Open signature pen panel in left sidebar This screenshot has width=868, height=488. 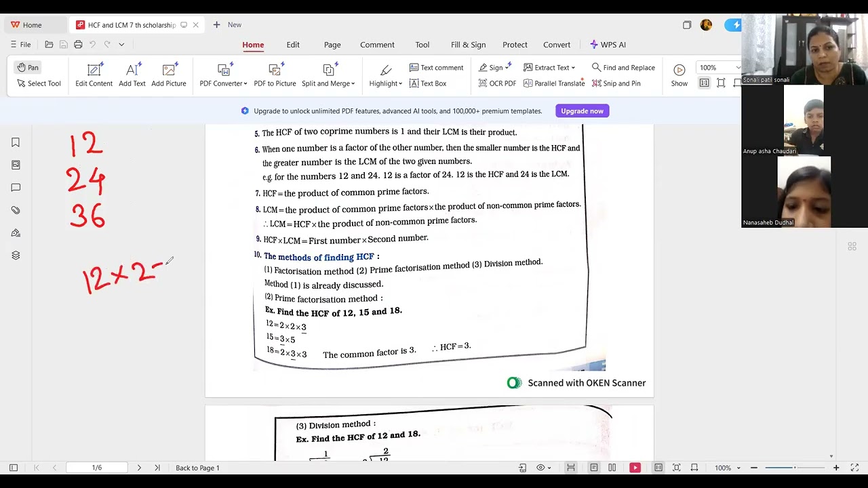(x=16, y=233)
